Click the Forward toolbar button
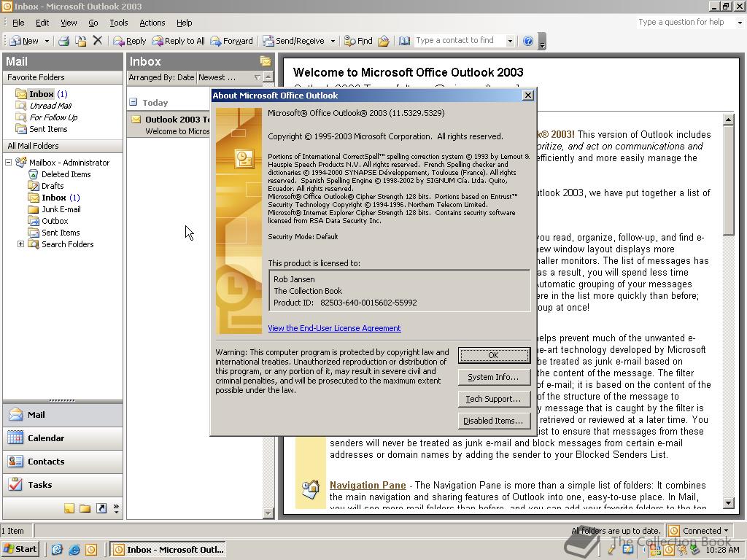This screenshot has width=747, height=560. pos(231,41)
